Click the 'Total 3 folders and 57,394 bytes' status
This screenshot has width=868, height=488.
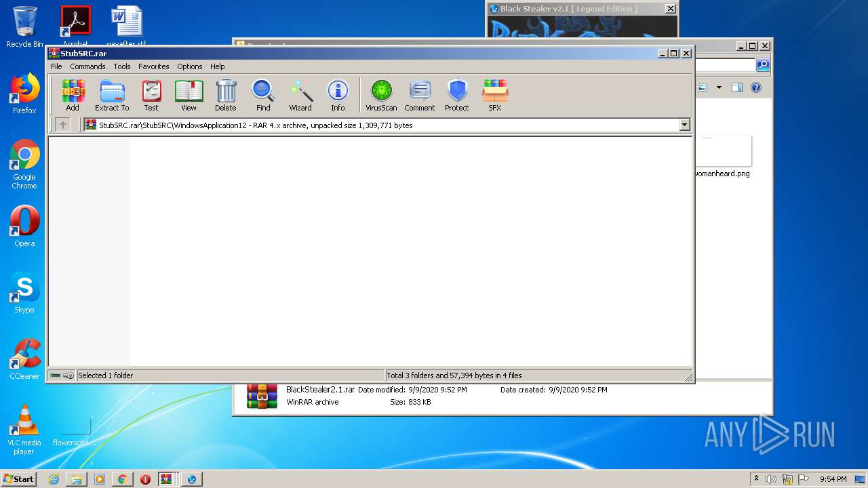tap(454, 375)
